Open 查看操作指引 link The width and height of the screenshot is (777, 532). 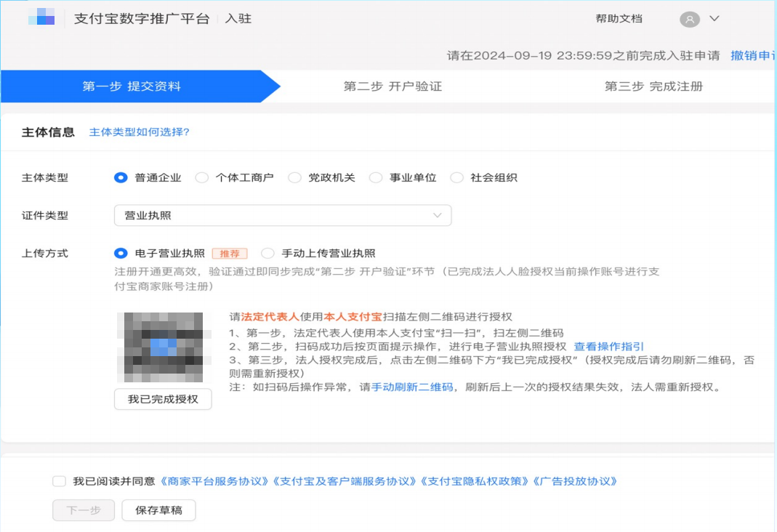tap(608, 347)
